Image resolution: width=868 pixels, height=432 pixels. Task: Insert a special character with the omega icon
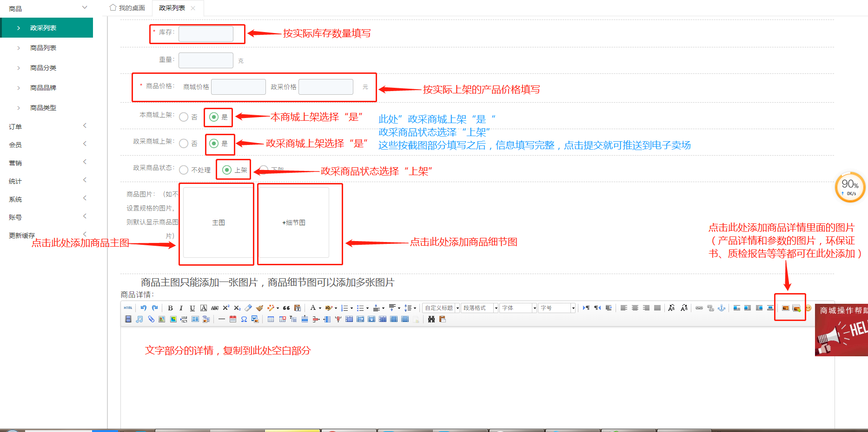(x=244, y=319)
